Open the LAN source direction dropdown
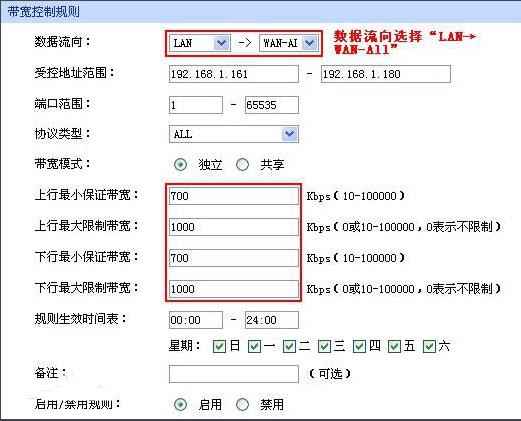Image resolution: width=521 pixels, height=421 pixels. click(x=200, y=43)
